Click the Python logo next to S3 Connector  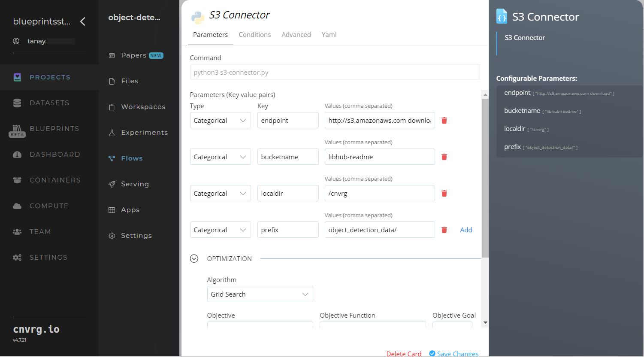(x=198, y=18)
